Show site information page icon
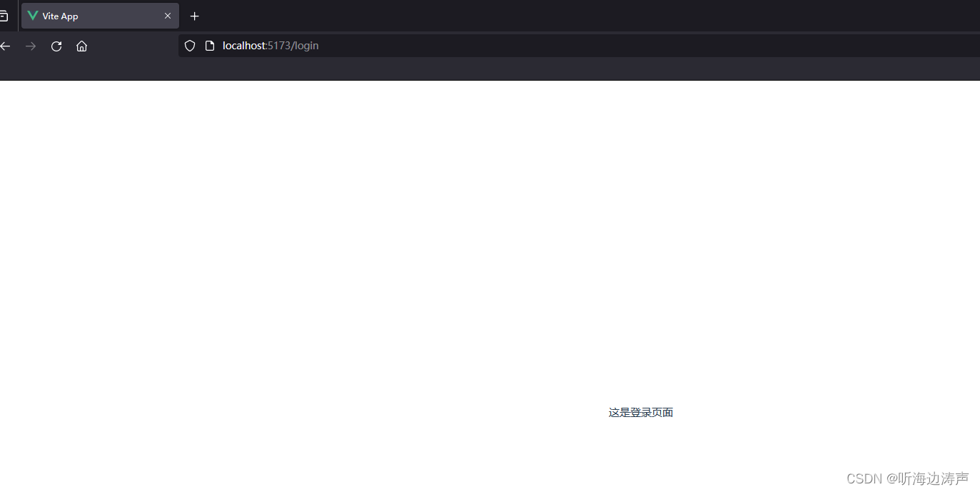 (x=210, y=46)
